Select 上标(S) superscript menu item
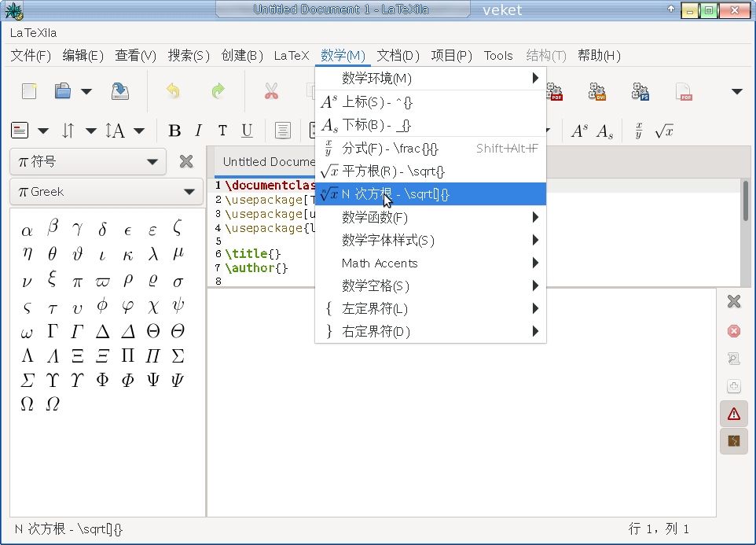756x545 pixels. click(x=431, y=102)
